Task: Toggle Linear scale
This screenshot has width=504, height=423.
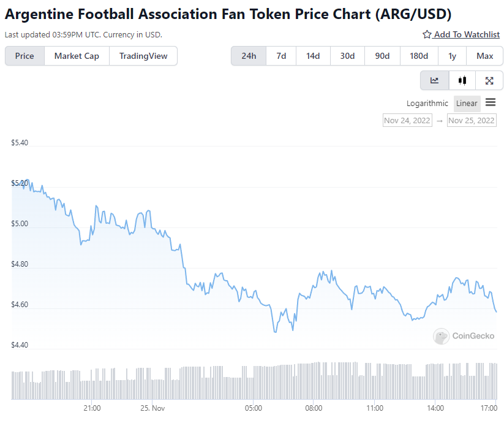Action: pyautogui.click(x=467, y=103)
